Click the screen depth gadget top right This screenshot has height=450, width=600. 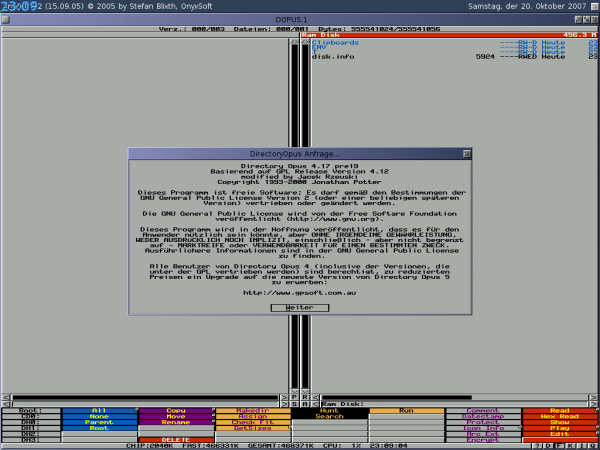595,6
